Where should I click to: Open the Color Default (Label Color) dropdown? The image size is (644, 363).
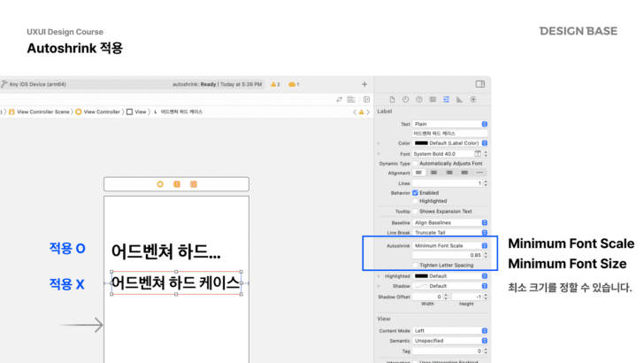(450, 143)
